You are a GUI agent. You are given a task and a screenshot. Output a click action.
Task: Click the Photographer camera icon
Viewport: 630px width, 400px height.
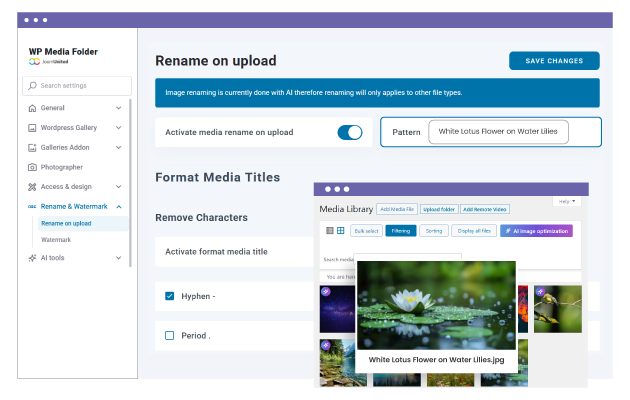(32, 167)
